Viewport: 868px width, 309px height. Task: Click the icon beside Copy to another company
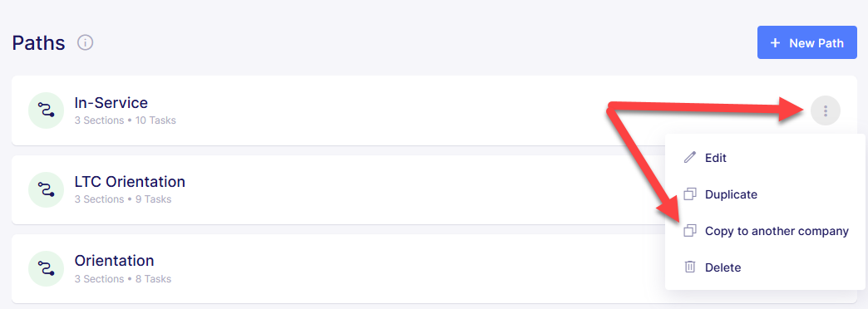tap(690, 231)
